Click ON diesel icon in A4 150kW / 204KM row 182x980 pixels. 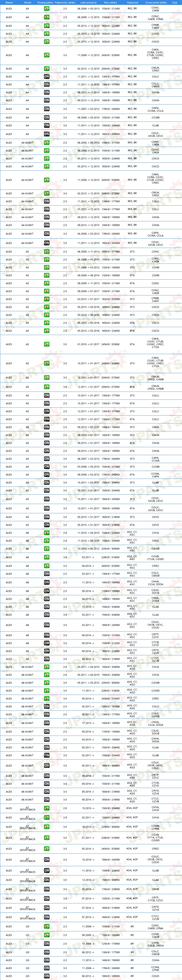[x=47, y=125]
